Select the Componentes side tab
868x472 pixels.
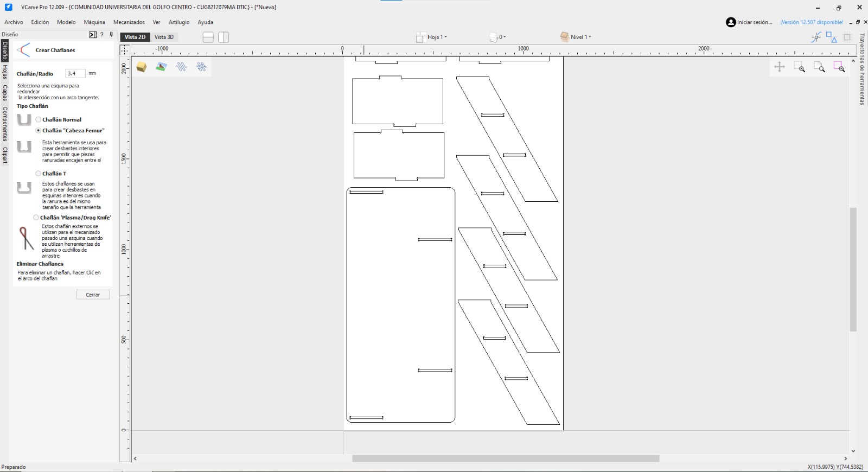pos(5,124)
